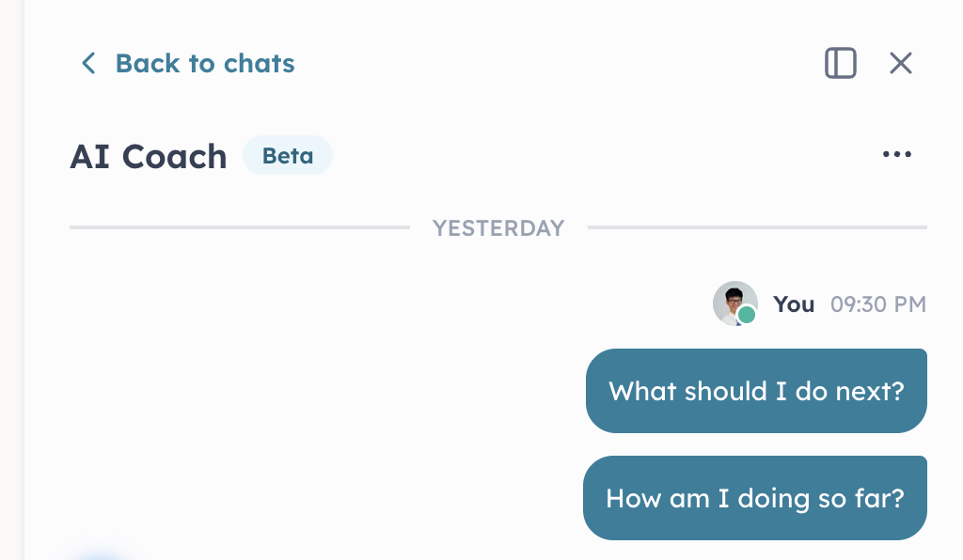Click the 09:30 PM message timestamp
963x560 pixels.
878,304
